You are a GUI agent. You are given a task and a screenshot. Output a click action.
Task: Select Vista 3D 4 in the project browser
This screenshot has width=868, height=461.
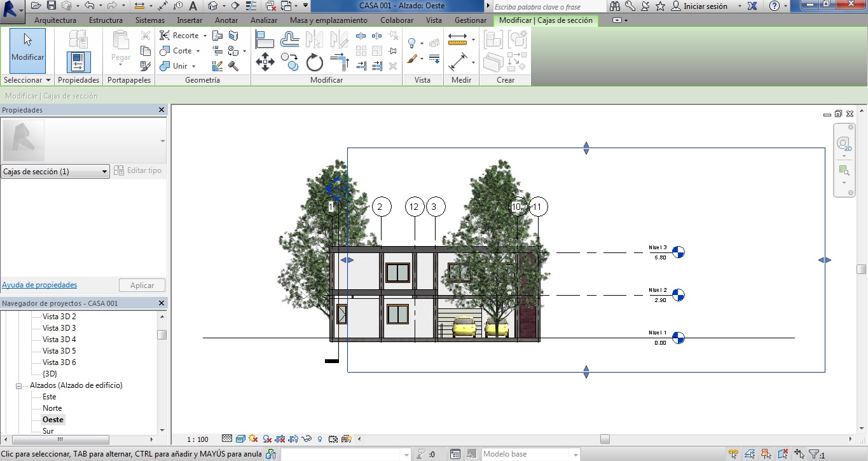[59, 340]
